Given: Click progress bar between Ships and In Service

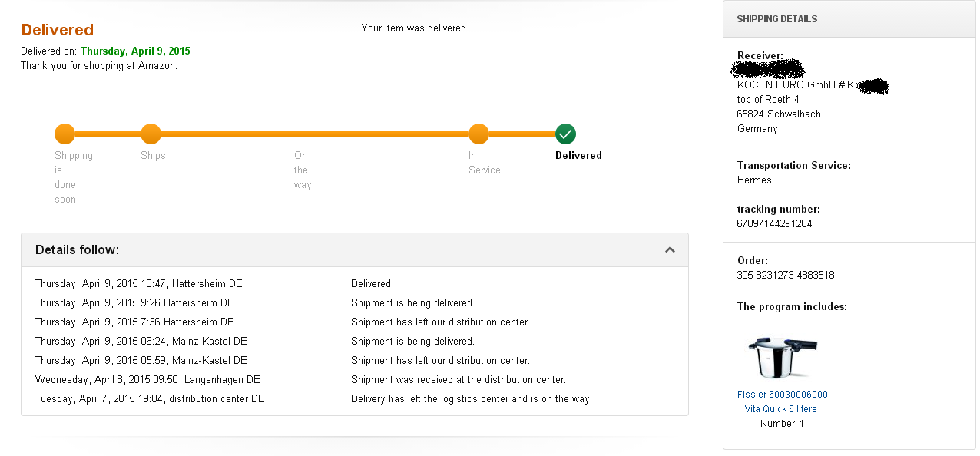Looking at the screenshot, I should click(315, 134).
